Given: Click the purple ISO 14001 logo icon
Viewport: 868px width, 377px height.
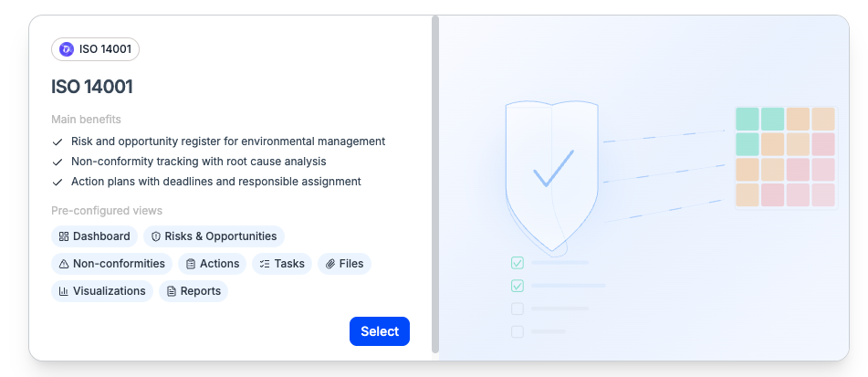Looking at the screenshot, I should coord(67,49).
